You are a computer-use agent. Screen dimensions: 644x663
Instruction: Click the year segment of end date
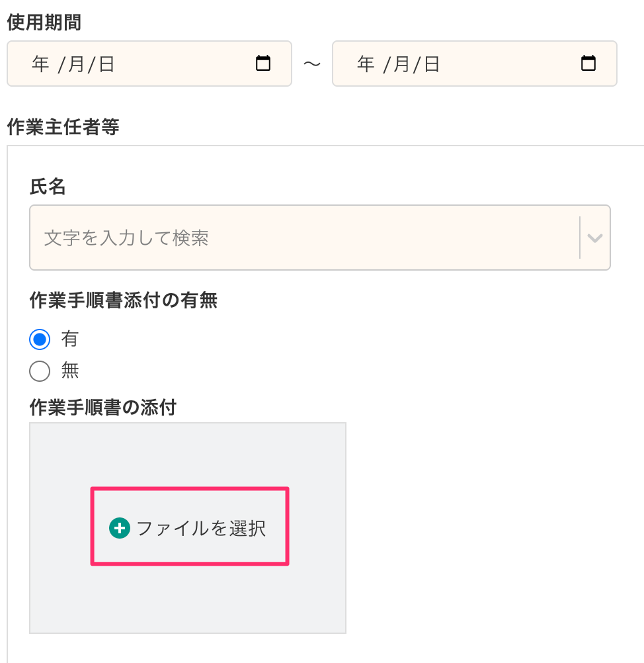(x=366, y=64)
